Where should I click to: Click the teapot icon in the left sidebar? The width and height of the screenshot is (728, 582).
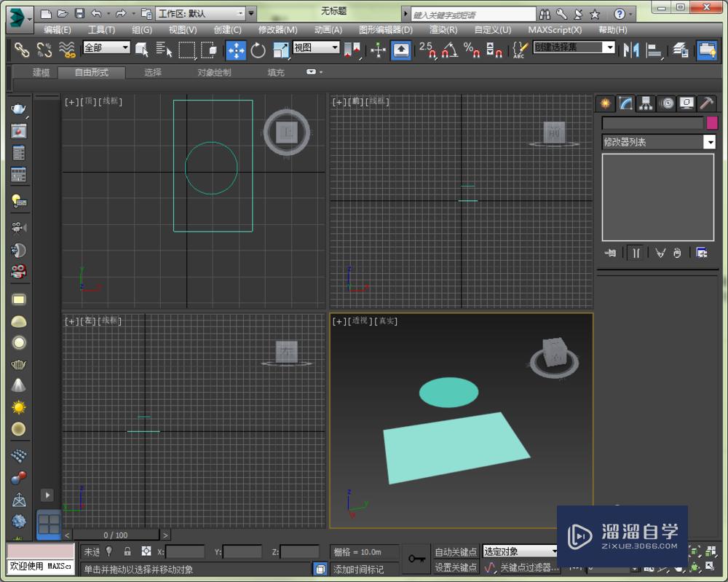[19, 109]
